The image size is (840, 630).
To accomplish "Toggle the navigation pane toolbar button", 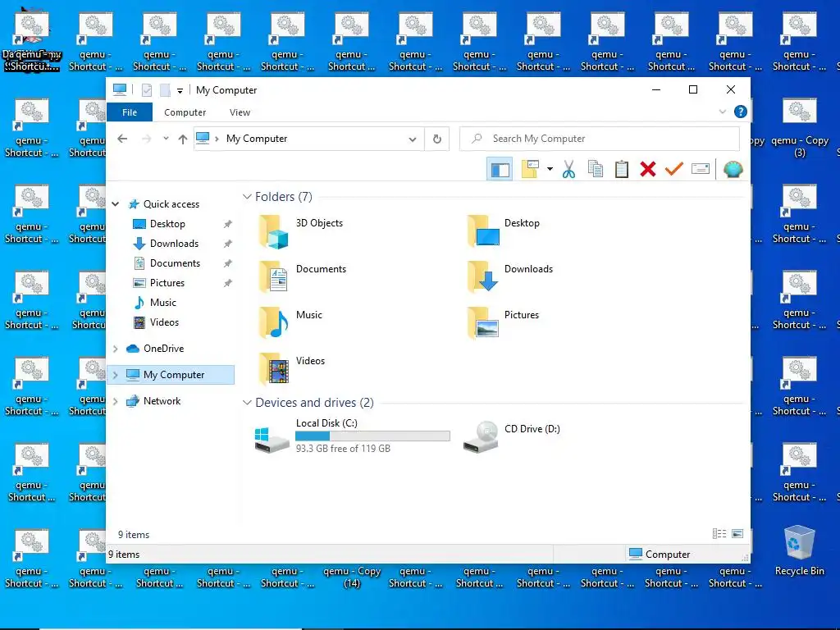I will 500,169.
